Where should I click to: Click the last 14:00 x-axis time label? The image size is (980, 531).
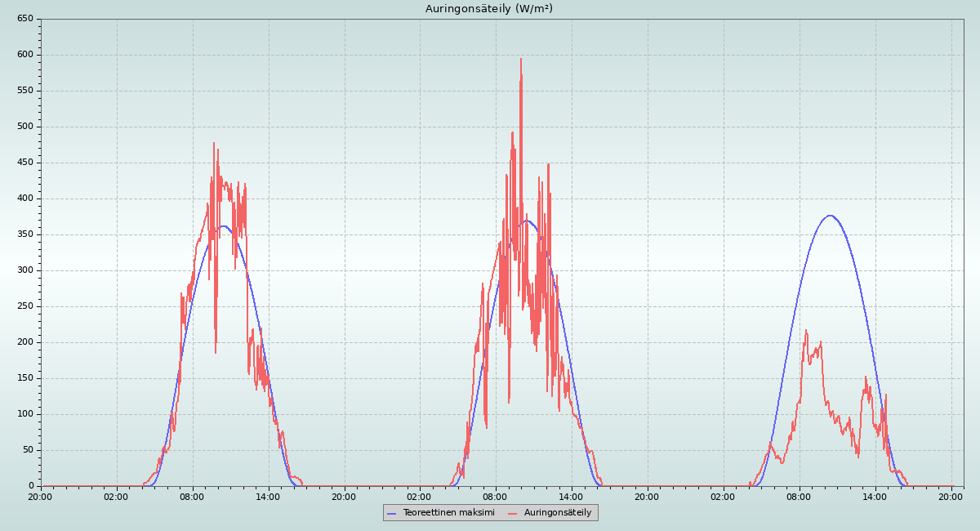coord(875,496)
